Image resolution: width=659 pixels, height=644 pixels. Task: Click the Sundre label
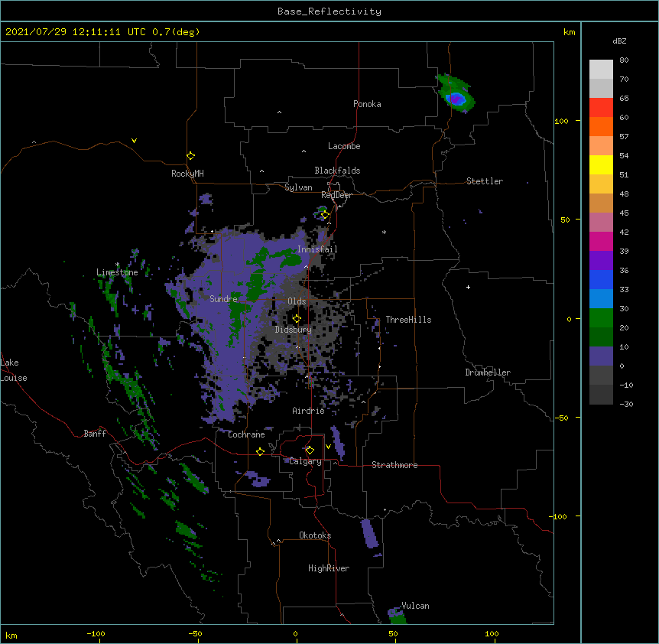(x=223, y=299)
